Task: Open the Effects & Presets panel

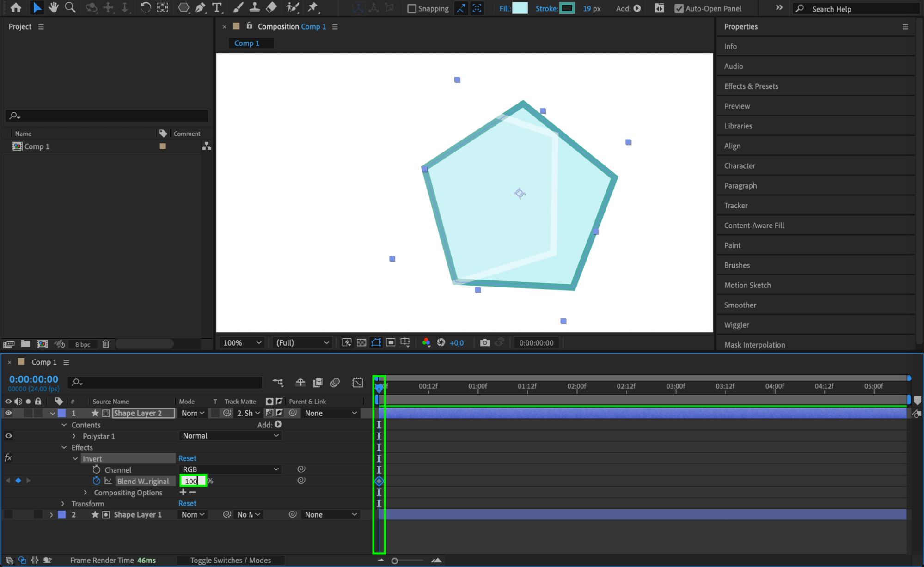Action: (x=751, y=86)
